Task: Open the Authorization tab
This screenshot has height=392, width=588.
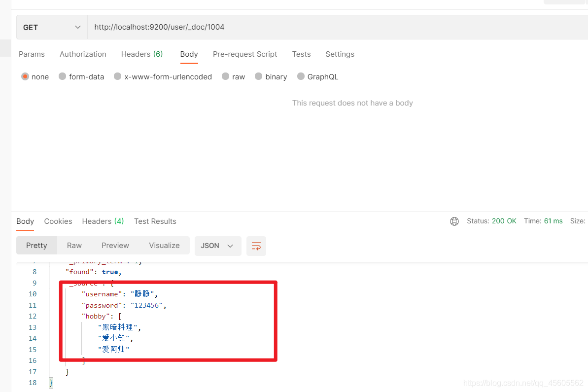Action: point(83,54)
